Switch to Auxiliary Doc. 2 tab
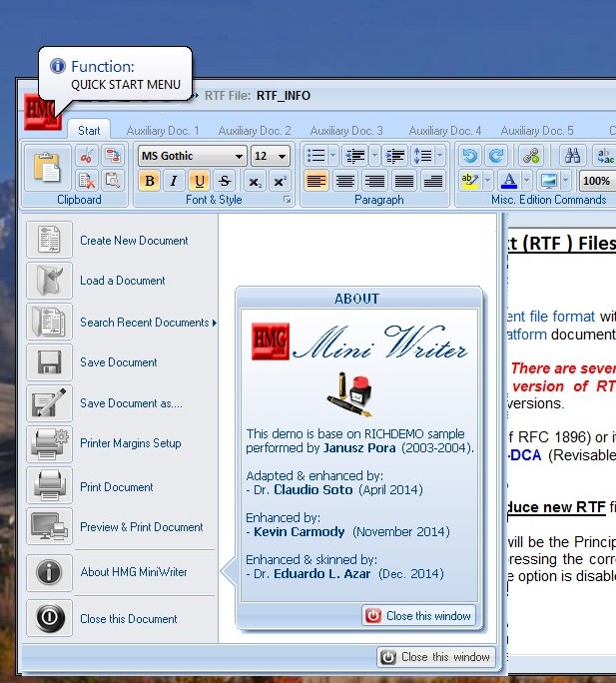The height and width of the screenshot is (683, 616). [x=255, y=130]
